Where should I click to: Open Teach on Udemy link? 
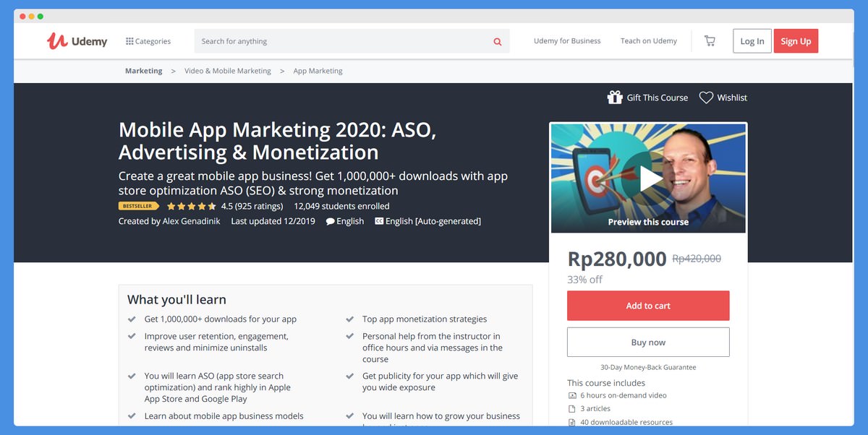649,41
